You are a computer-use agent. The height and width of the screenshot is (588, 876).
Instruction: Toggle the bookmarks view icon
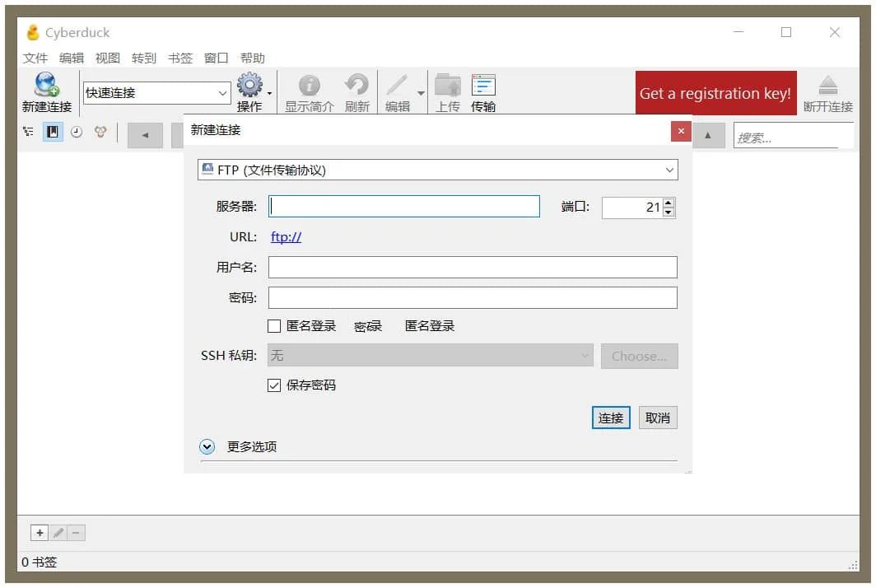(x=53, y=132)
